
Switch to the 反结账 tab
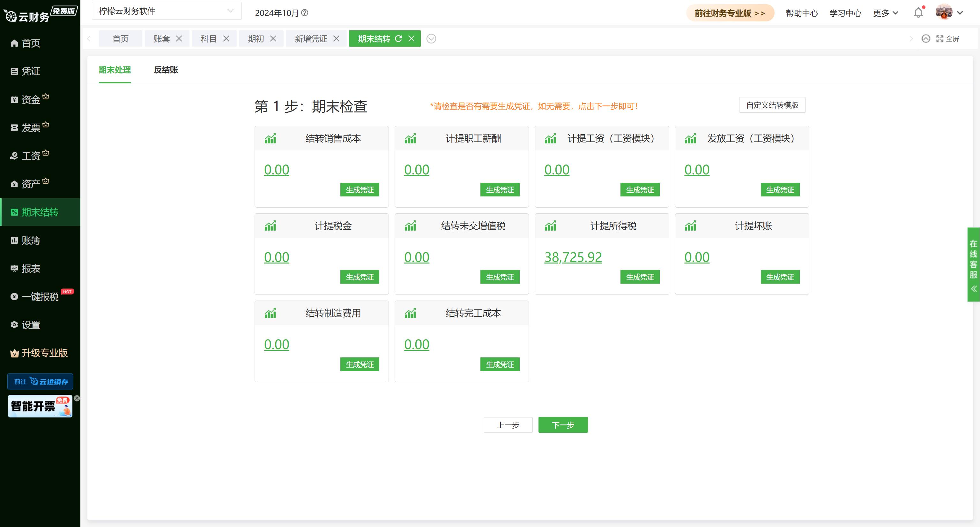point(166,70)
